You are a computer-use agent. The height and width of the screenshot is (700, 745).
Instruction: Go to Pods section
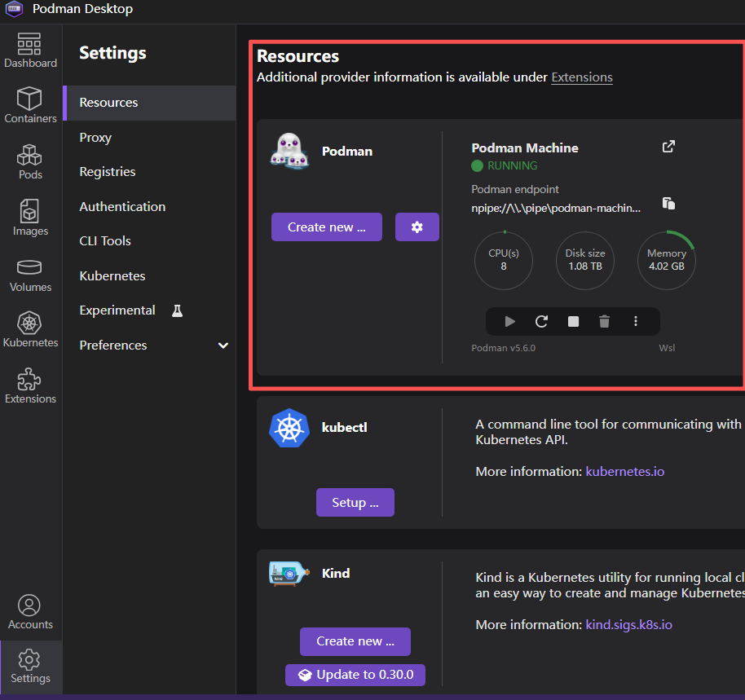tap(30, 161)
